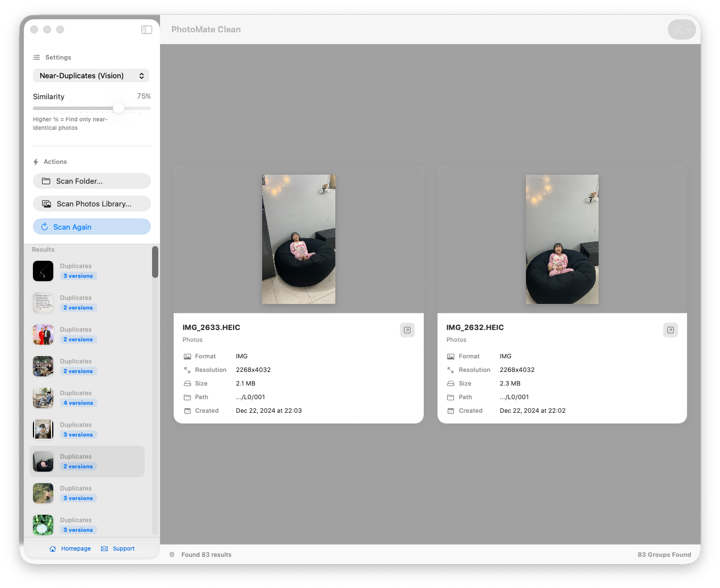Open the Support link
The width and height of the screenshot is (720, 588).
[124, 549]
